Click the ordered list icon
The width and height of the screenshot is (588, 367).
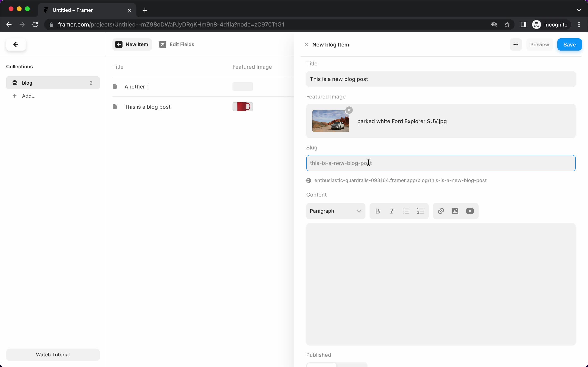(x=420, y=211)
